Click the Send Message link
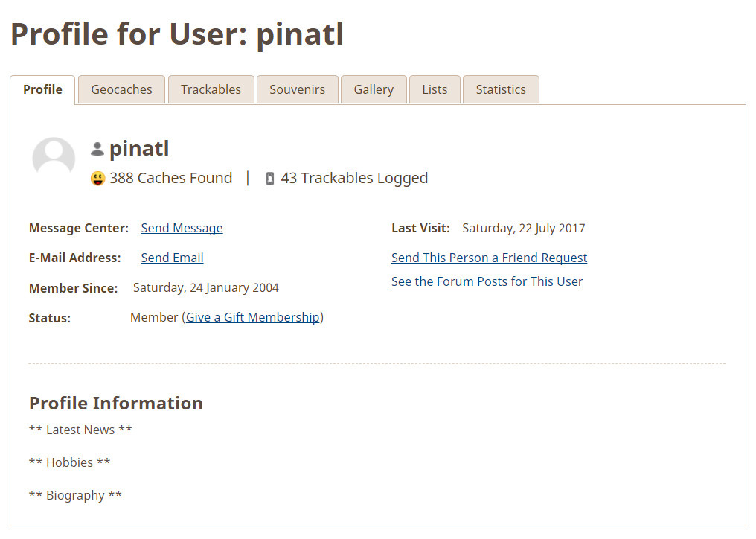The image size is (756, 539). [182, 228]
